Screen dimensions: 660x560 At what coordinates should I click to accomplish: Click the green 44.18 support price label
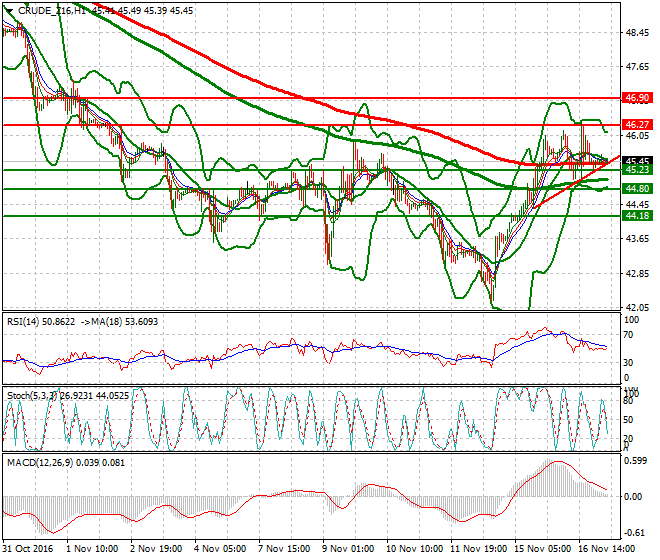point(637,216)
